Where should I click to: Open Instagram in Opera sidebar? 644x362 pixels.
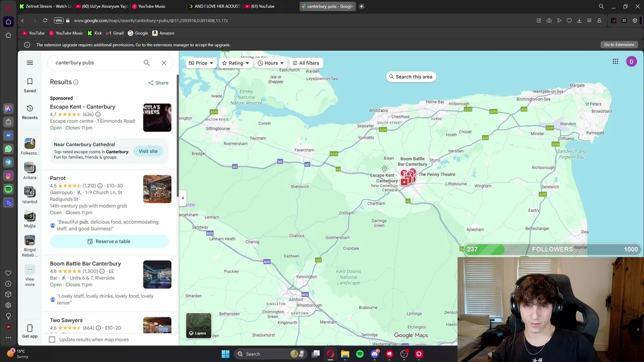click(9, 175)
